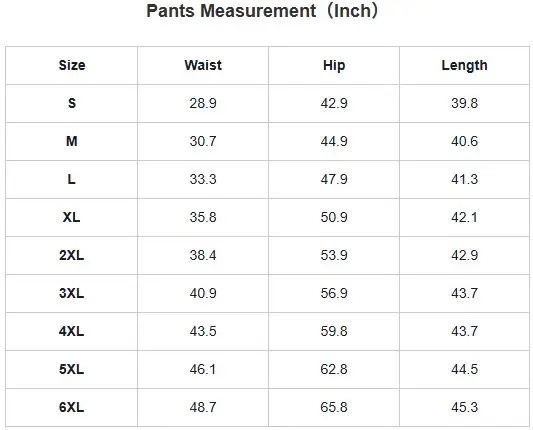Click waist value 28.9 for size S
The image size is (533, 430).
point(203,103)
